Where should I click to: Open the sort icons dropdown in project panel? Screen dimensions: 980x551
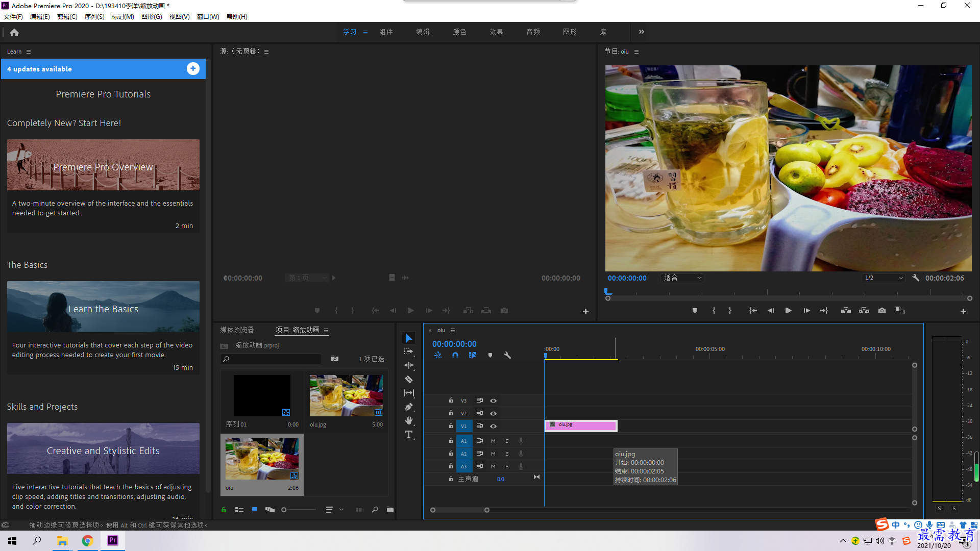tap(334, 510)
